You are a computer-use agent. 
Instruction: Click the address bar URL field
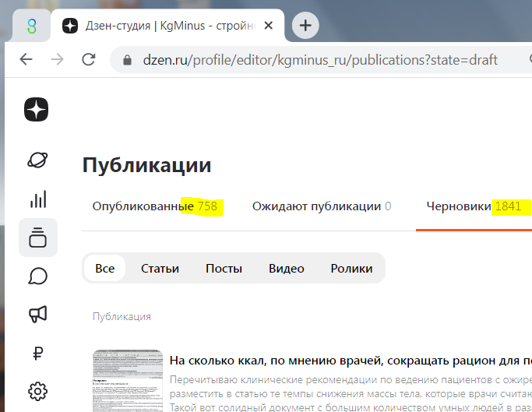click(320, 60)
